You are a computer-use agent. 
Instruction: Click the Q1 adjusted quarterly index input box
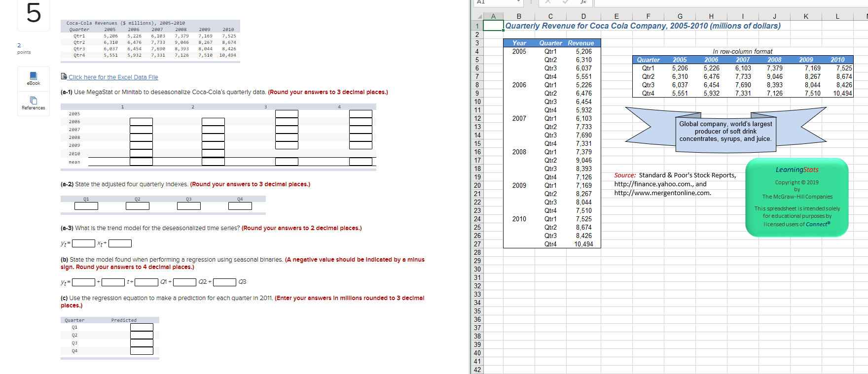(x=86, y=206)
